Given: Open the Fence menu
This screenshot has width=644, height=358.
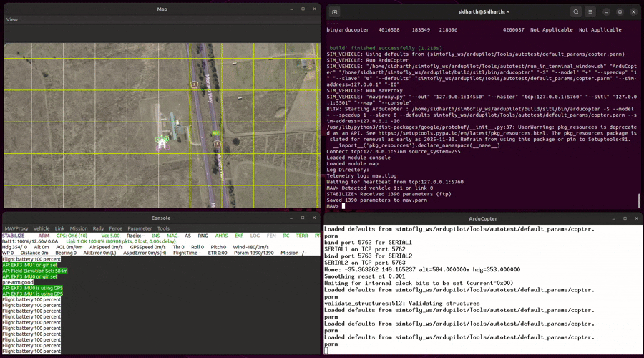Looking at the screenshot, I should 115,228.
